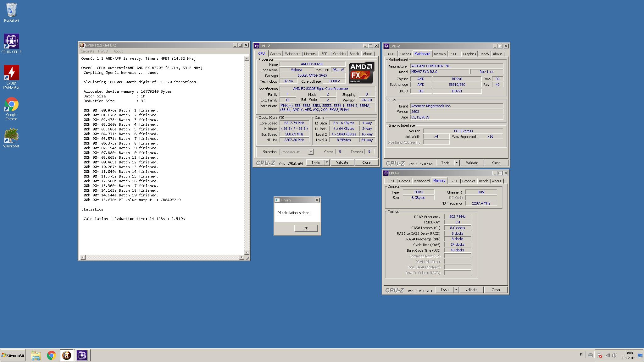Click the CPU-Z title icon in CPU window
The image size is (644, 362).
click(257, 46)
